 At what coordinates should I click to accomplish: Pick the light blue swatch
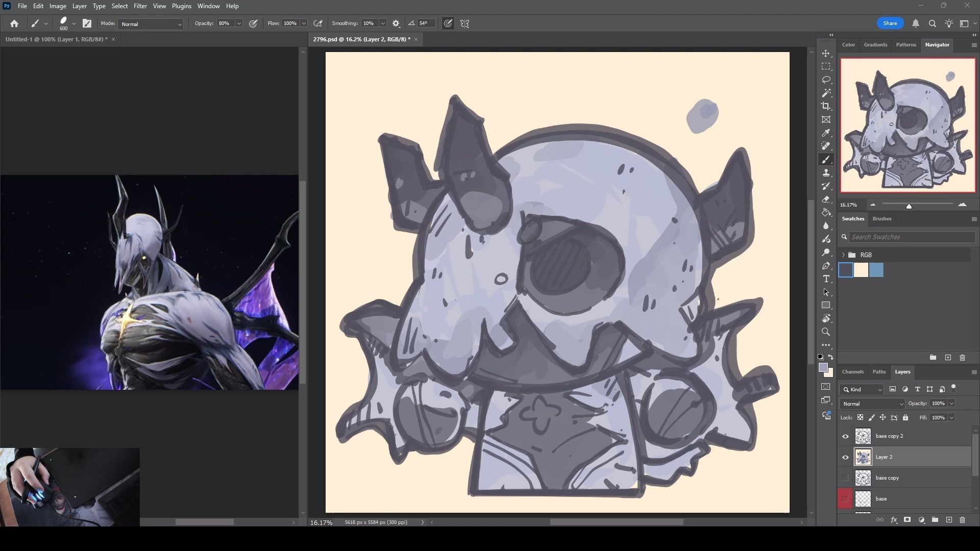click(x=876, y=270)
